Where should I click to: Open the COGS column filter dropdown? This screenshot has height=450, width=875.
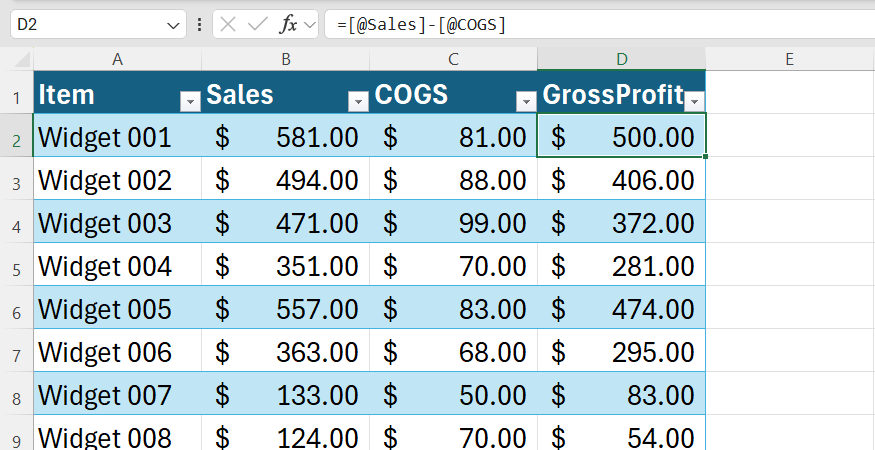click(526, 102)
